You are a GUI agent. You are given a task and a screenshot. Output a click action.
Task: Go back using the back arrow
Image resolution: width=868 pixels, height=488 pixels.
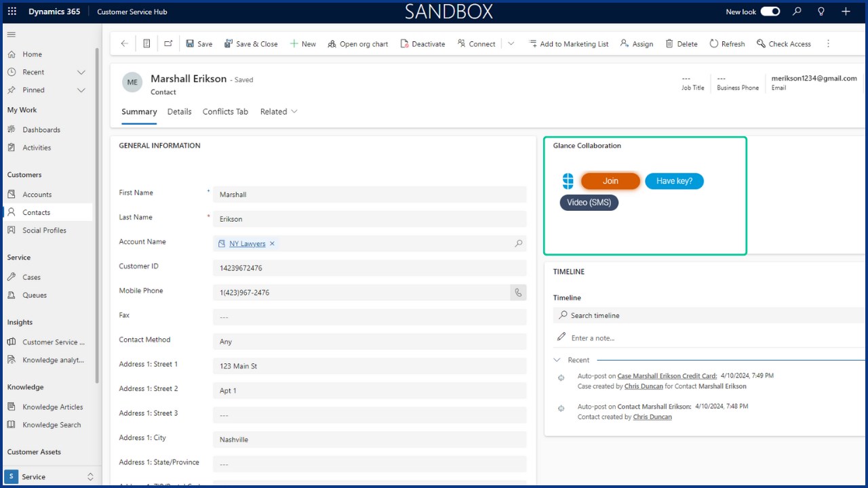click(x=124, y=43)
